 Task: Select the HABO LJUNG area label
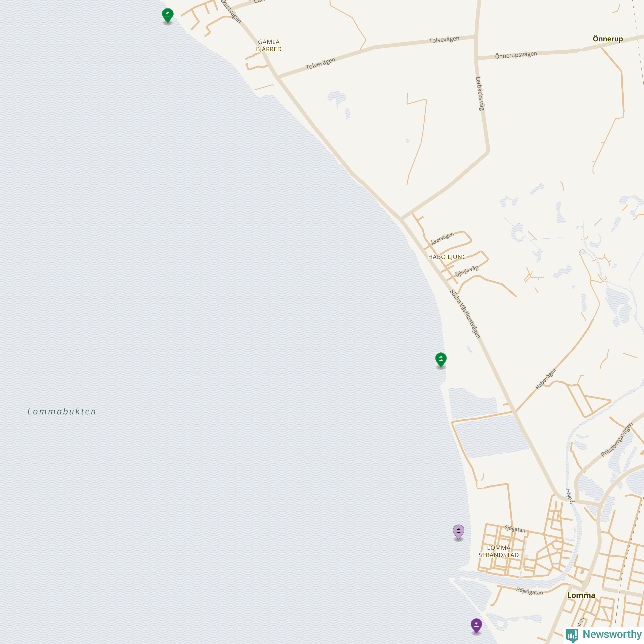(447, 257)
